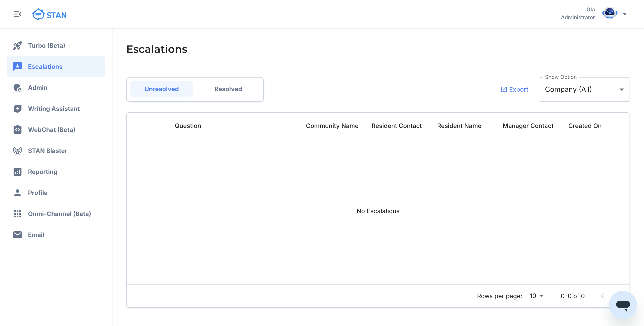Screen dimensions: 644x326
Task: Go to Profile in the sidebar
Action: [x=37, y=193]
